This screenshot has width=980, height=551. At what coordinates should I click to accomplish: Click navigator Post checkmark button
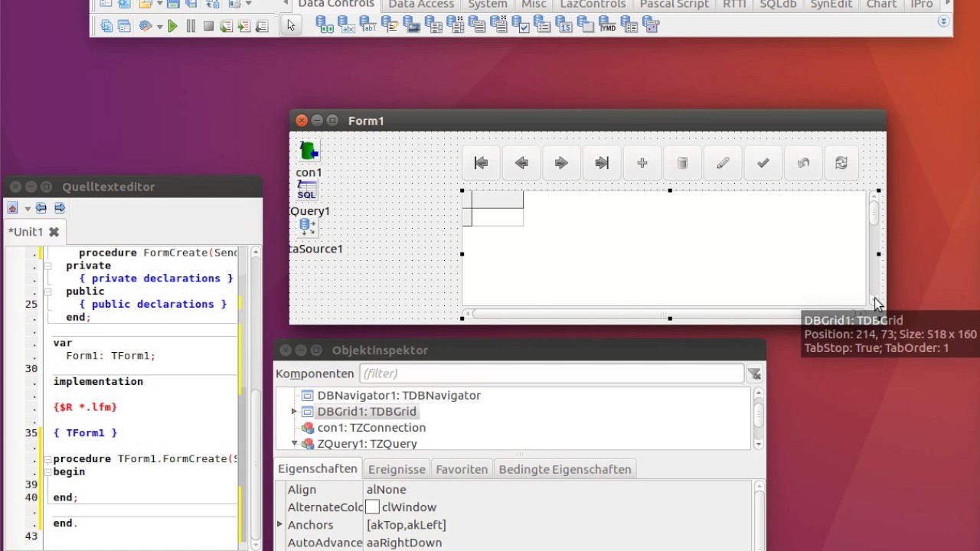pyautogui.click(x=763, y=163)
